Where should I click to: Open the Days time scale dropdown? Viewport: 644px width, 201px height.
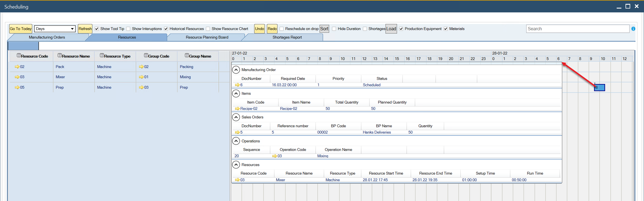[x=55, y=29]
